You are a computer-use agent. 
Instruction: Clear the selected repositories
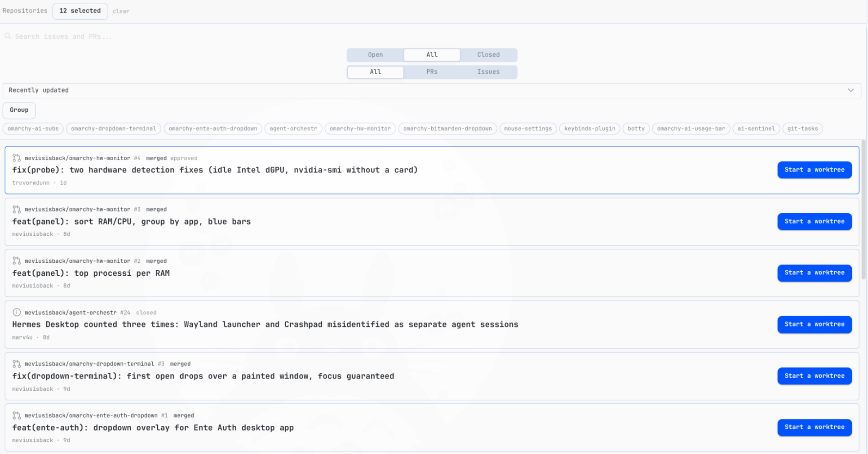pyautogui.click(x=121, y=11)
